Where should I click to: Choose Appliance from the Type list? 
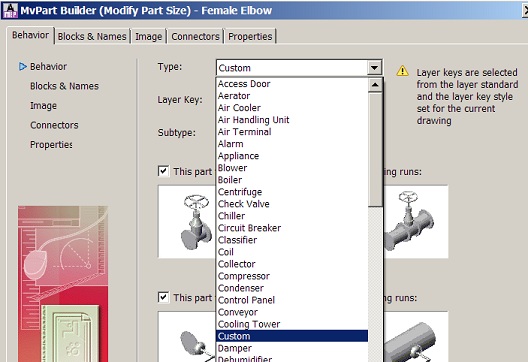[292, 156]
